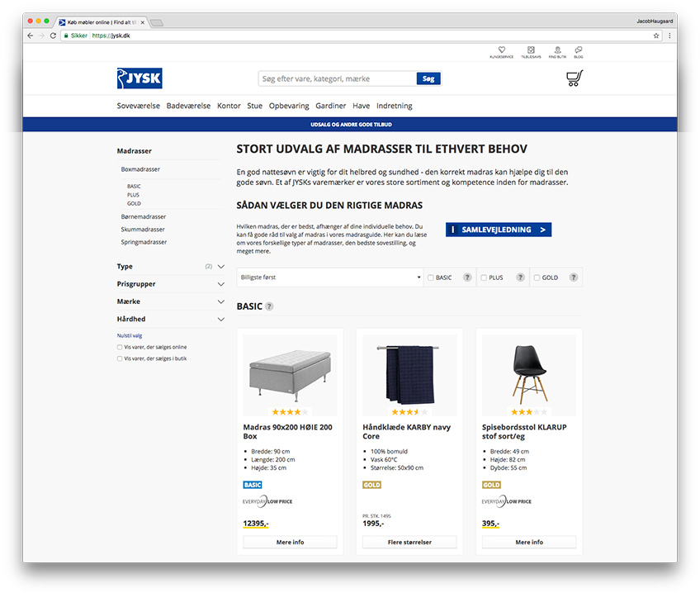Click 'Mere info' for KLARUP chair
This screenshot has height=593, width=700.
click(x=529, y=542)
